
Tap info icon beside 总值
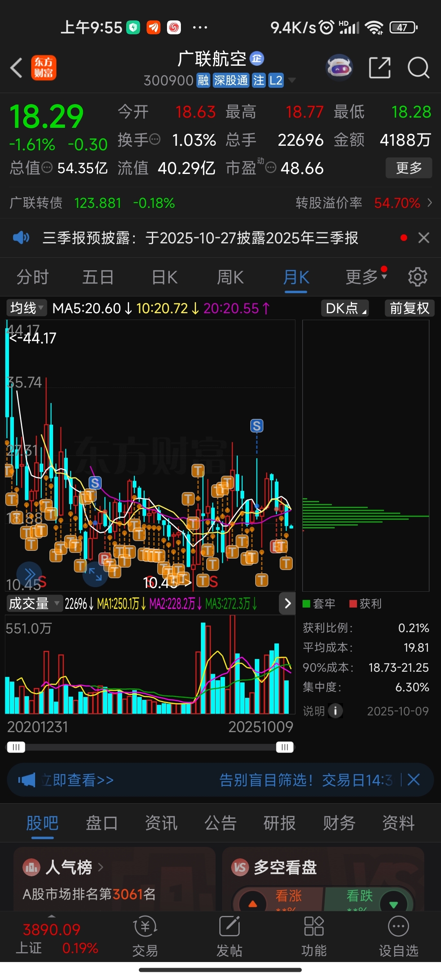(47, 167)
